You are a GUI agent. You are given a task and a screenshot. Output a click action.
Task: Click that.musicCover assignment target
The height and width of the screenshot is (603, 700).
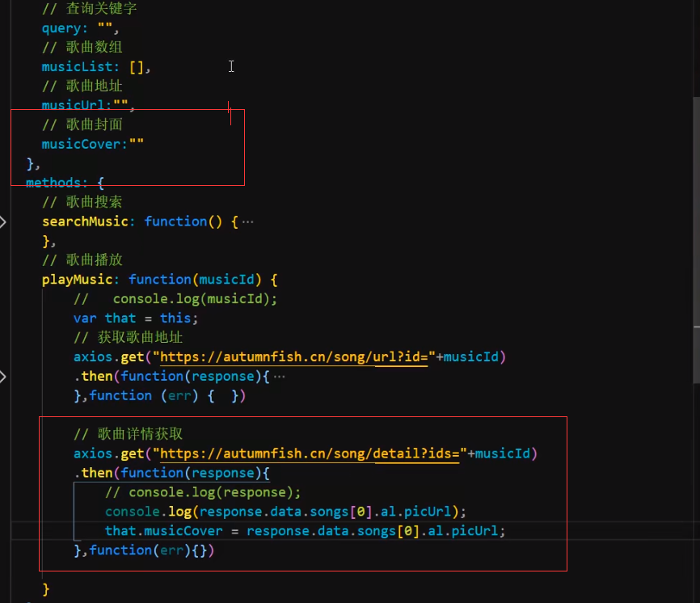point(164,531)
